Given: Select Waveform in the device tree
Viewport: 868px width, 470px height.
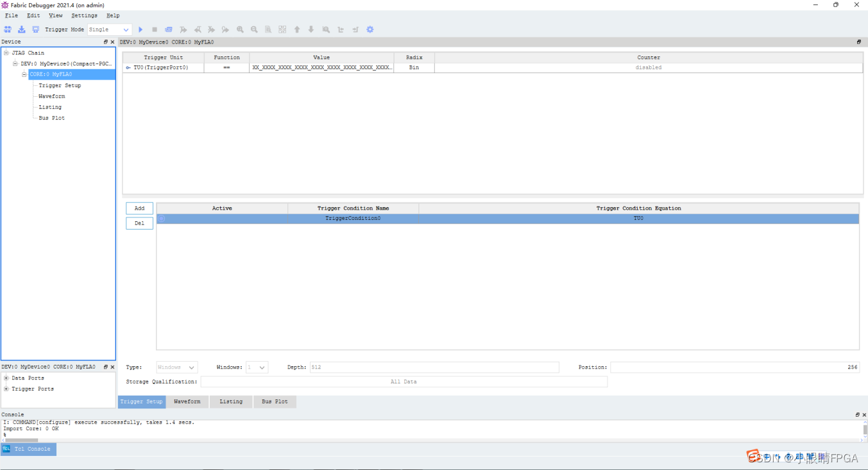Looking at the screenshot, I should tap(51, 96).
